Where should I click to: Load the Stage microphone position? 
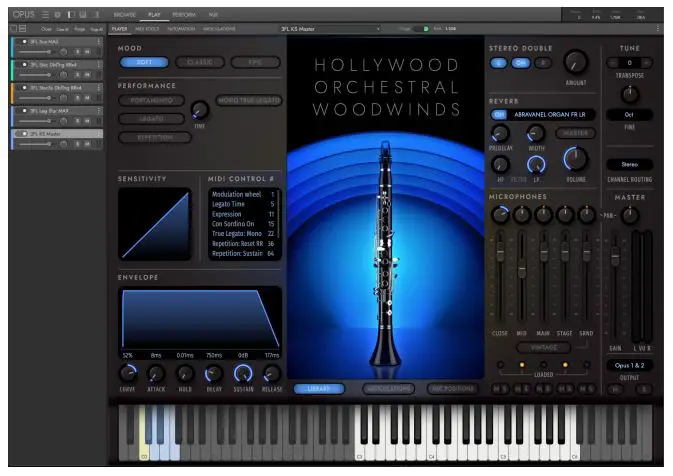click(x=565, y=365)
